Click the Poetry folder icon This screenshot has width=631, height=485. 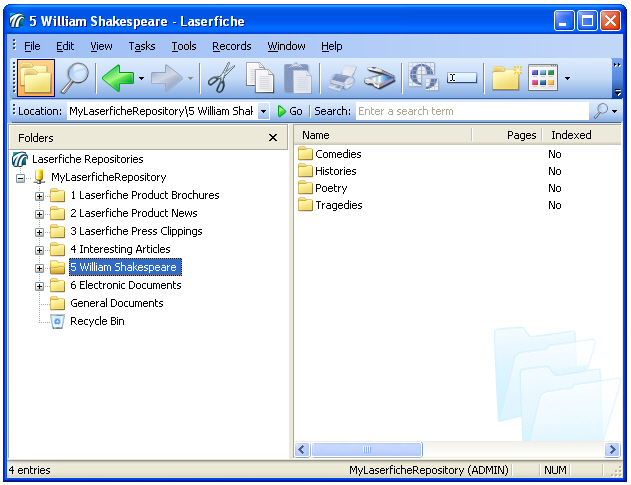(305, 188)
